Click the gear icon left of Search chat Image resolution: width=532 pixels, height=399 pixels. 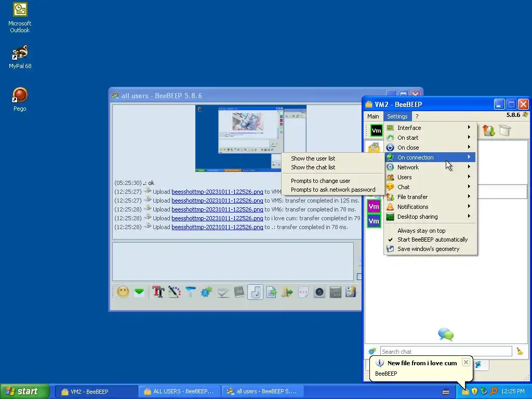point(372,352)
